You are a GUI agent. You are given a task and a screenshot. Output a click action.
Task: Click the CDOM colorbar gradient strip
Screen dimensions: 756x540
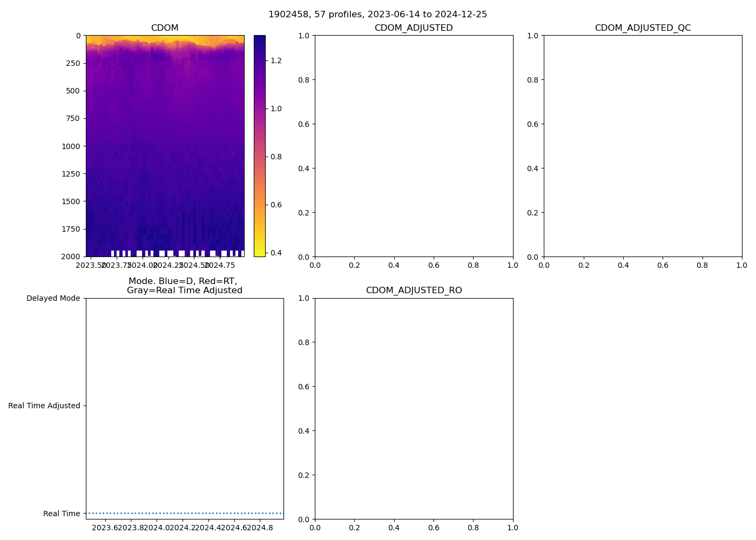click(x=259, y=146)
